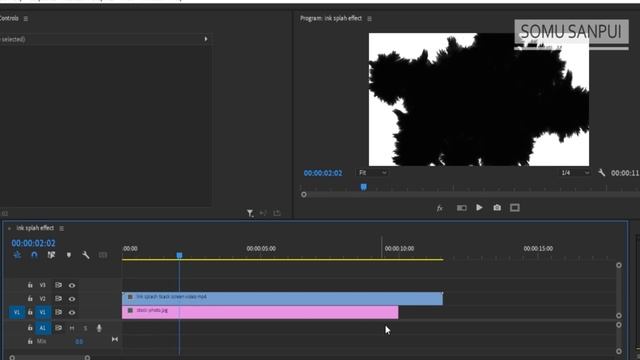640x360 pixels.
Task: Click vertical scroll handle at timeline's top right
Action: 619,265
